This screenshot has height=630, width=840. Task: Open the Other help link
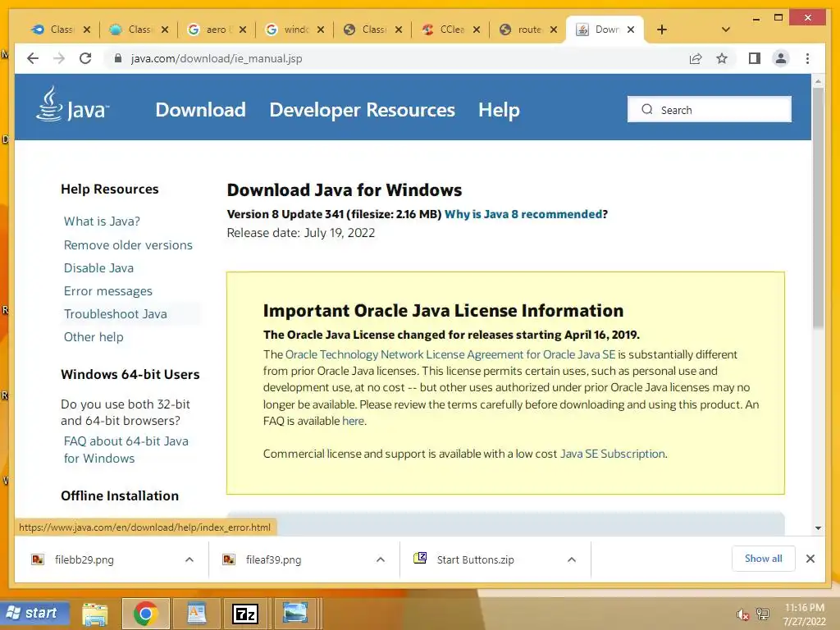click(x=94, y=337)
